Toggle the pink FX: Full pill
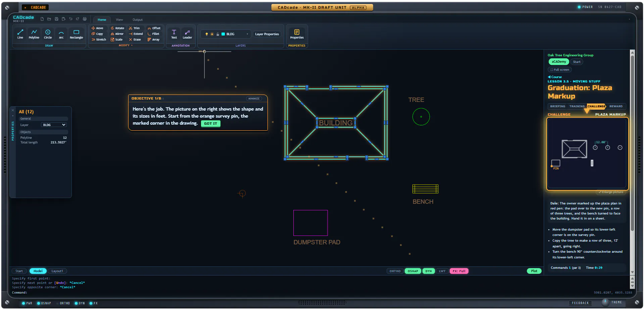 pos(459,271)
